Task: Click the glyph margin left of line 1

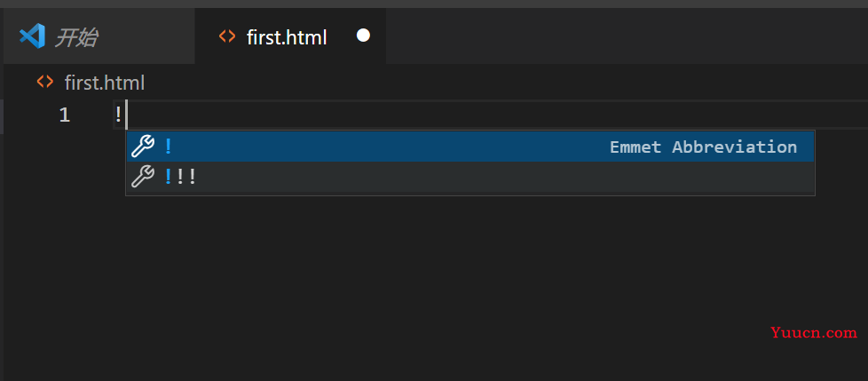Action: 28,115
